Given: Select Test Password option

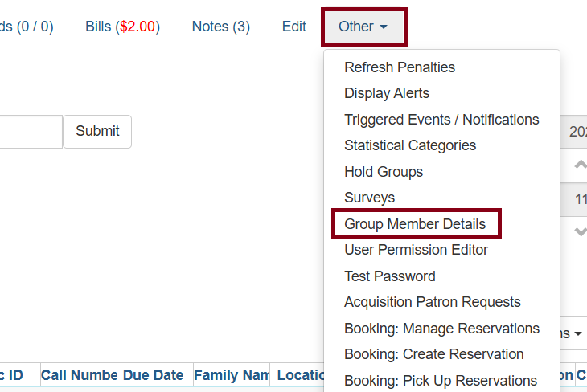Looking at the screenshot, I should 390,276.
